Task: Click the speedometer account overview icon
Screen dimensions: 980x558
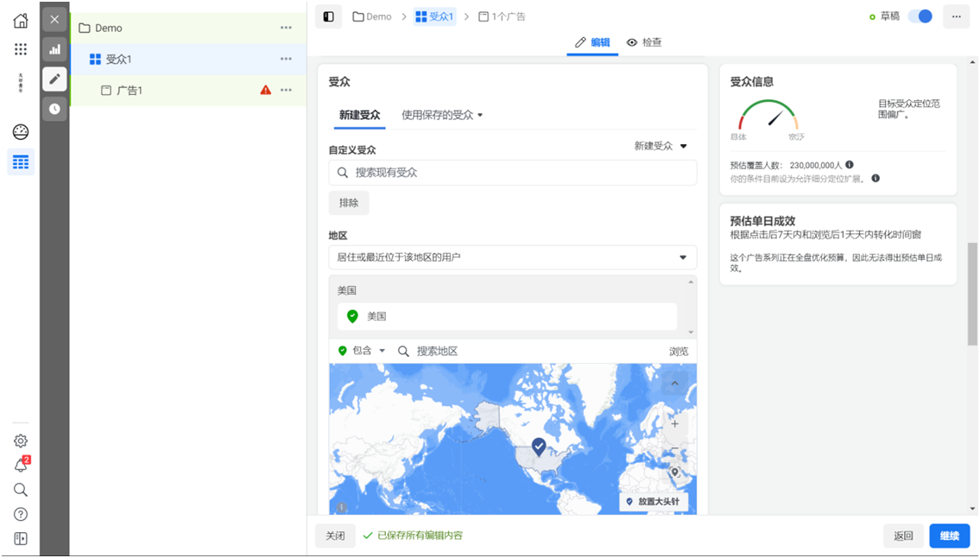Action: 20,131
